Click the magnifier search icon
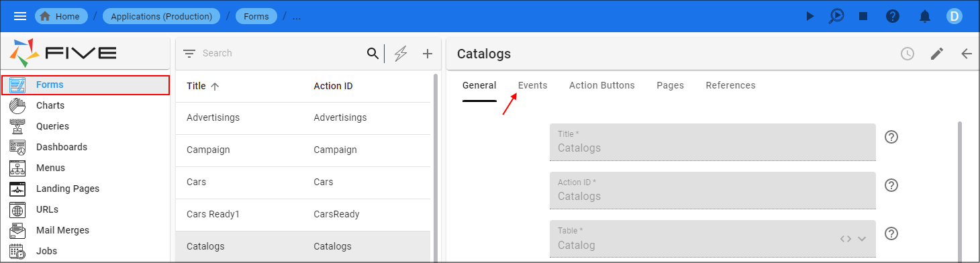 373,54
